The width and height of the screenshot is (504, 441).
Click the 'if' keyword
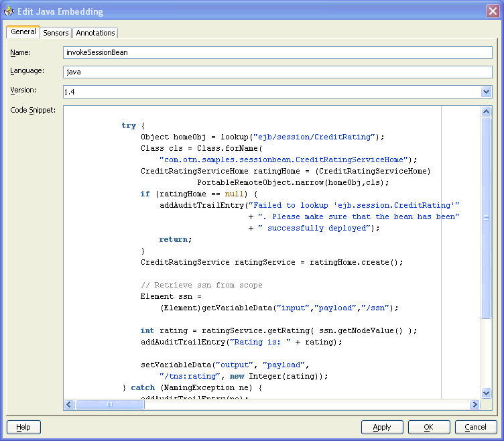pos(145,194)
